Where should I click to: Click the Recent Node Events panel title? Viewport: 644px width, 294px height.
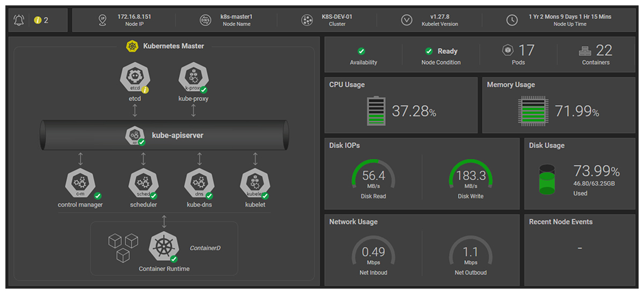pos(560,222)
